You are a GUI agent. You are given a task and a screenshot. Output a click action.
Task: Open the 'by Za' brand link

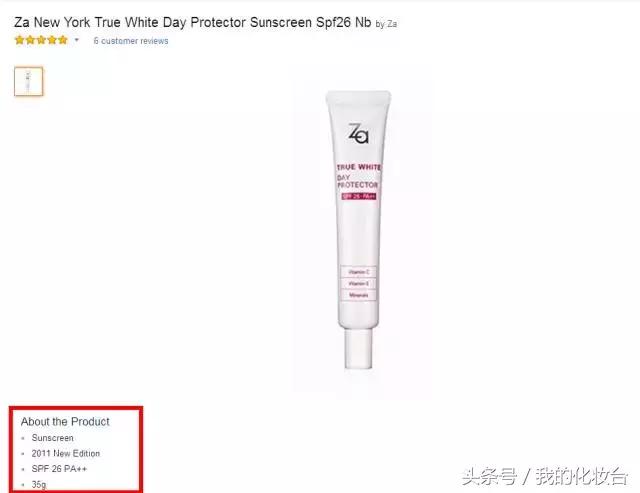pos(386,24)
